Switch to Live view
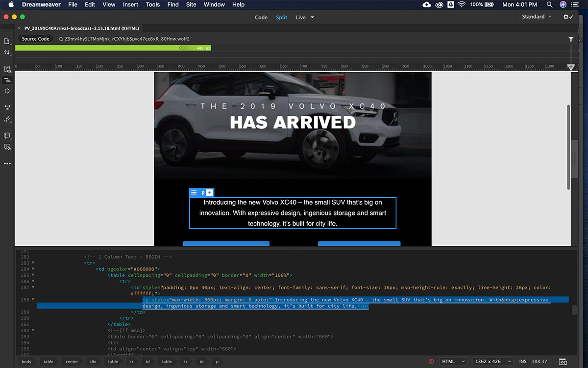The image size is (588, 368). pyautogui.click(x=300, y=17)
